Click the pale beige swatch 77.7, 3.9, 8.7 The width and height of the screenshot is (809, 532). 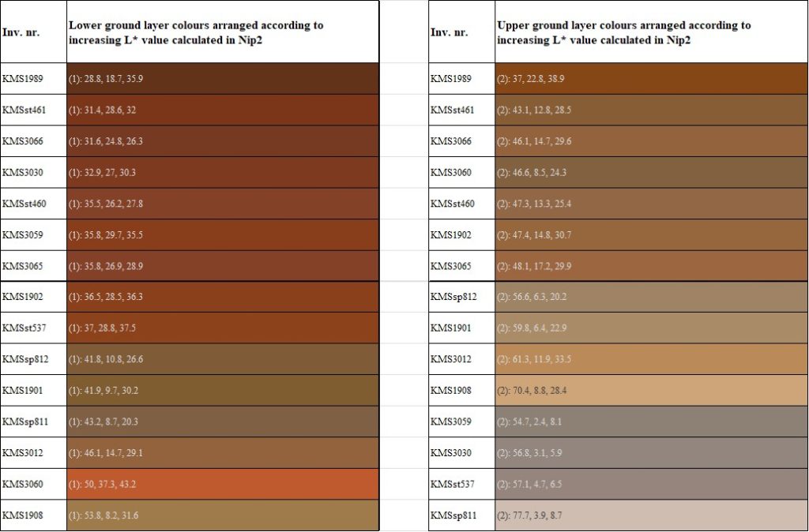[651, 515]
